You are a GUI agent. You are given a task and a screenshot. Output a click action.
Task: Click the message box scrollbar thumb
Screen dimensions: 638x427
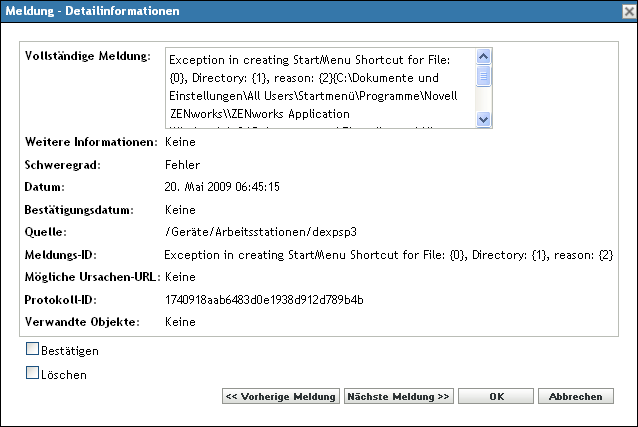point(484,76)
